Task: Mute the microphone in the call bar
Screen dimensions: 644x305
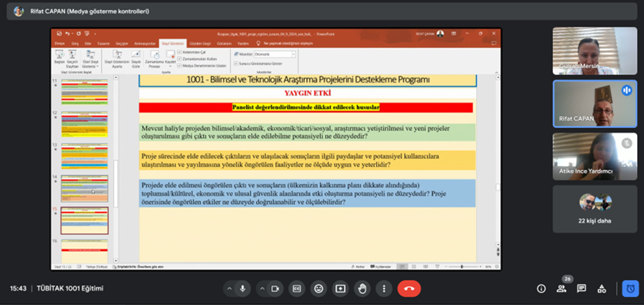Action: tap(243, 289)
